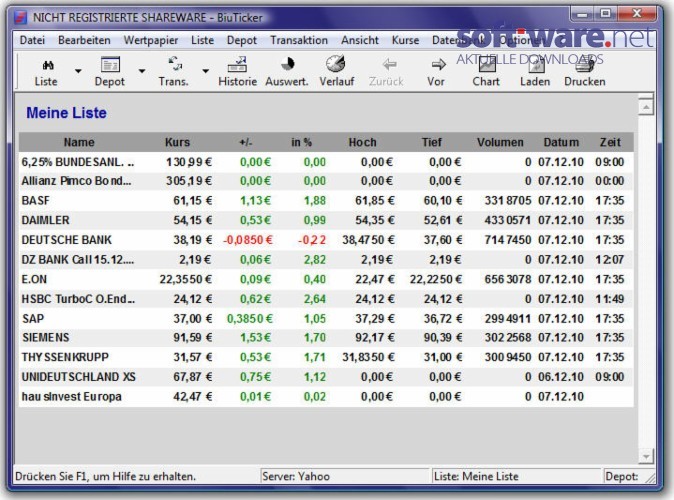Select the SIEMENS row

326,337
